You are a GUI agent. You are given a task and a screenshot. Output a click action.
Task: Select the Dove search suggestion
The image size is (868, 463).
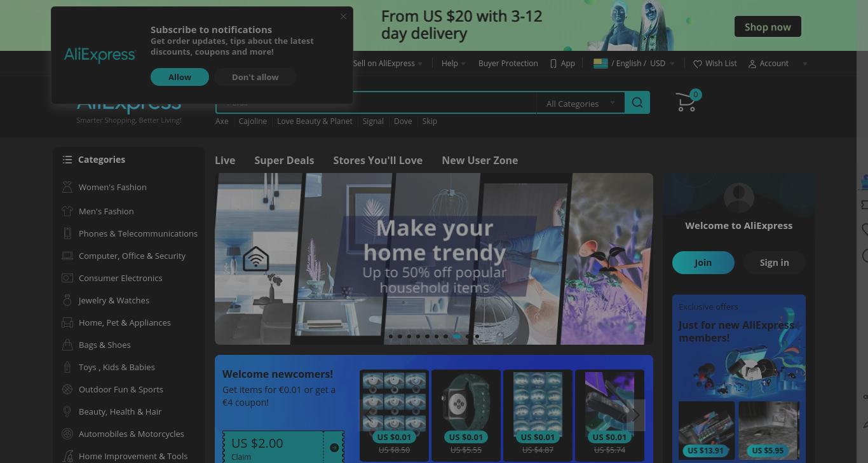403,121
